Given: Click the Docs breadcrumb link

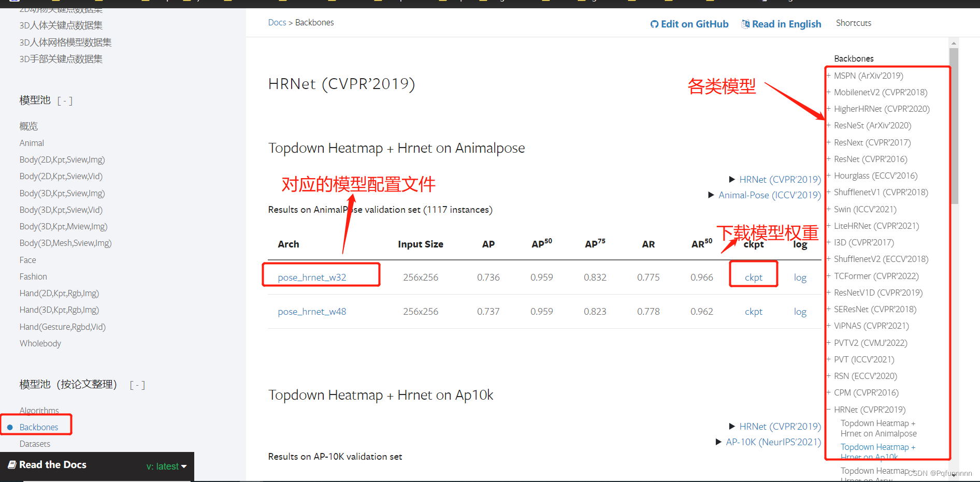Looking at the screenshot, I should coord(277,22).
